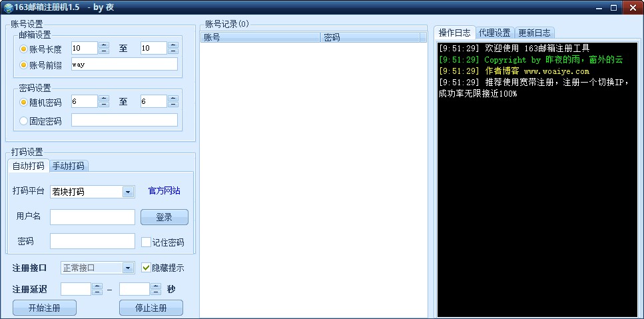Click the app icon in title bar
Viewport: 644px width, 319px height.
(8, 8)
